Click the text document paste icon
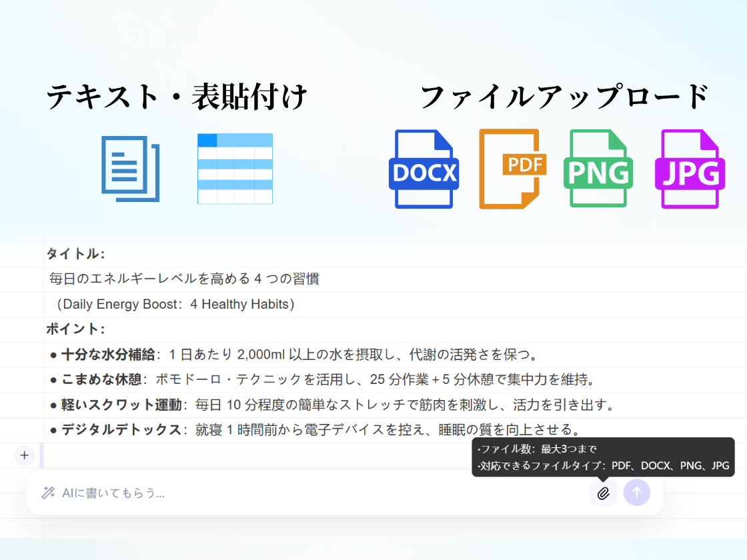This screenshot has height=560, width=747. coord(129,169)
